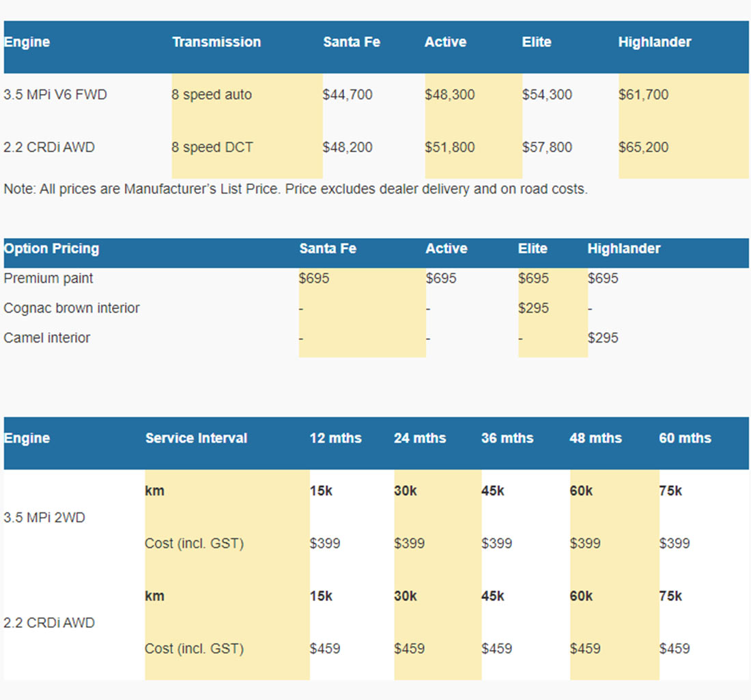Select the 60 mths column header
The image size is (751, 700).
[x=685, y=439]
